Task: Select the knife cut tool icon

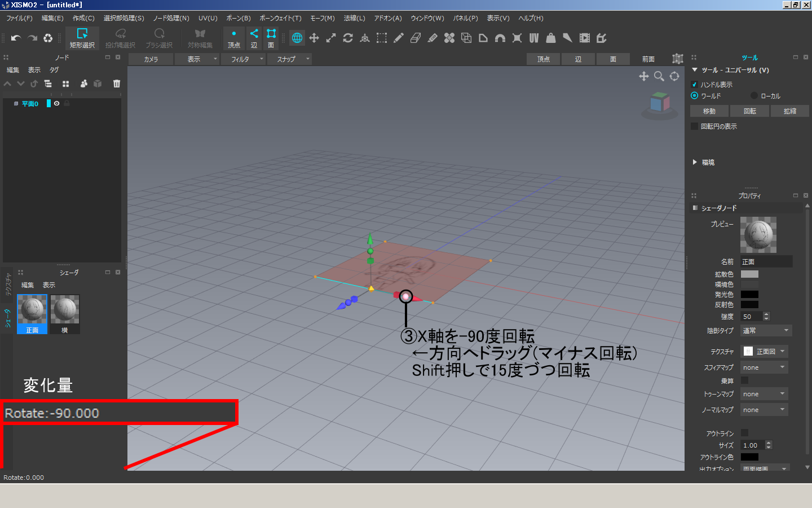Action: point(568,38)
